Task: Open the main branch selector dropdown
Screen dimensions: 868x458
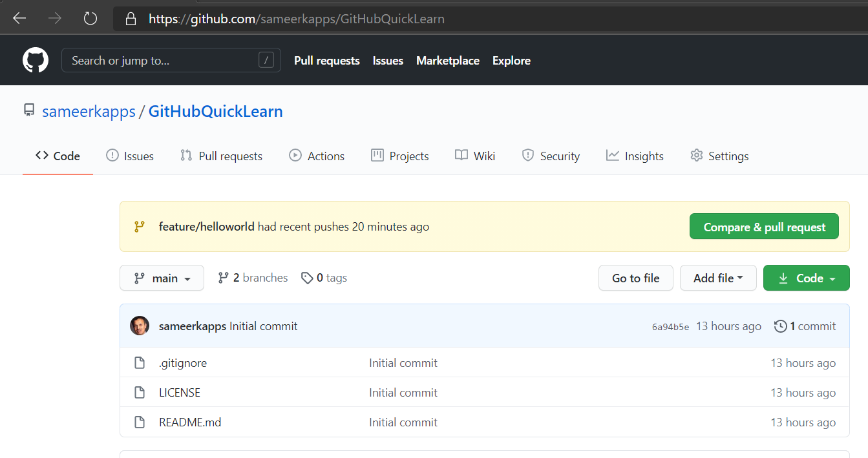Action: click(162, 277)
